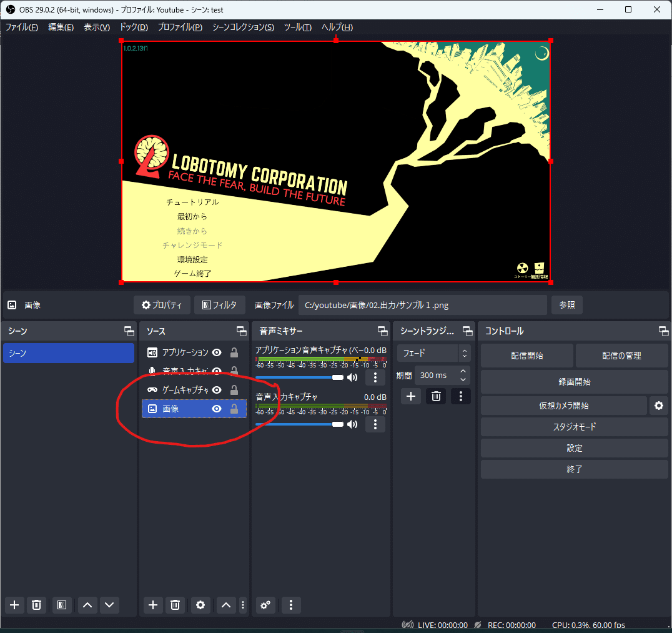Image resolution: width=672 pixels, height=633 pixels.
Task: Open options dots for 音声入力キャプチャ
Action: pos(375,424)
